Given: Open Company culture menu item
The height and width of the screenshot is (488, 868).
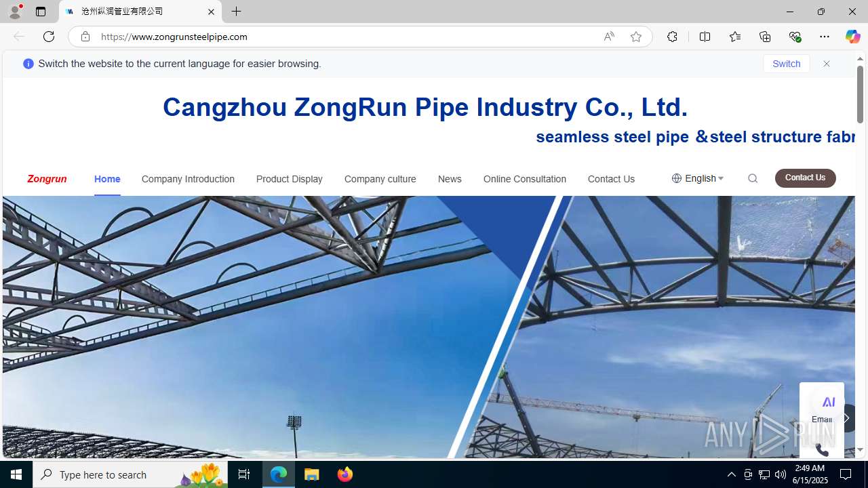Looking at the screenshot, I should (x=380, y=179).
